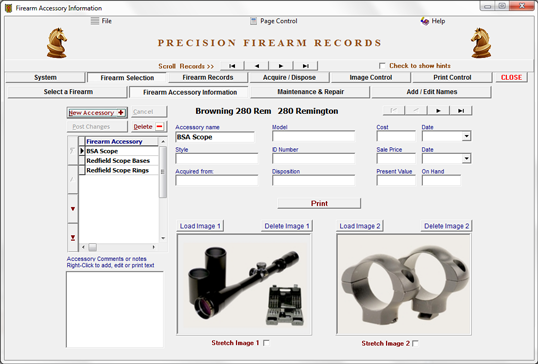Click the Sale Price input field
This screenshot has width=538, height=364.
[396, 158]
